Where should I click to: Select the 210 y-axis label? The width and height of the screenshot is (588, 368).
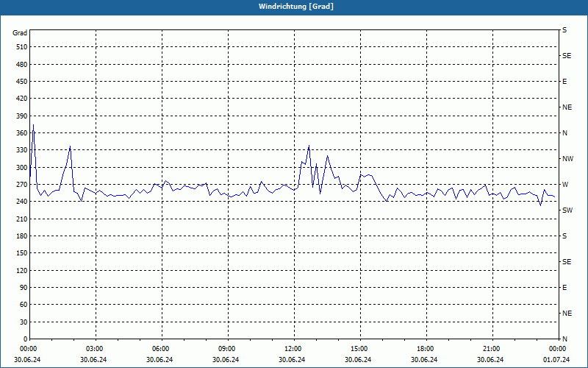22,219
